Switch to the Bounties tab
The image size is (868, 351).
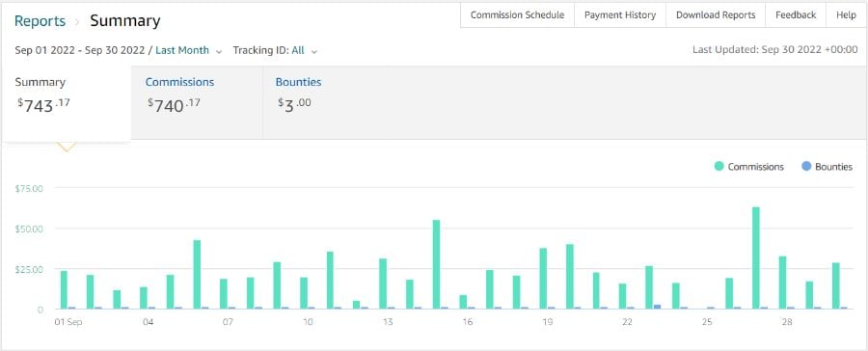[327, 102]
